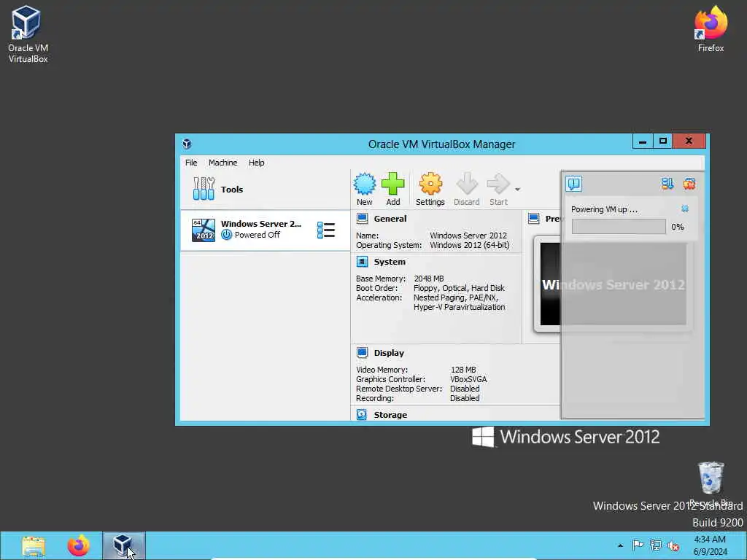Image resolution: width=747 pixels, height=560 pixels.
Task: Open the Help menu
Action: (256, 163)
